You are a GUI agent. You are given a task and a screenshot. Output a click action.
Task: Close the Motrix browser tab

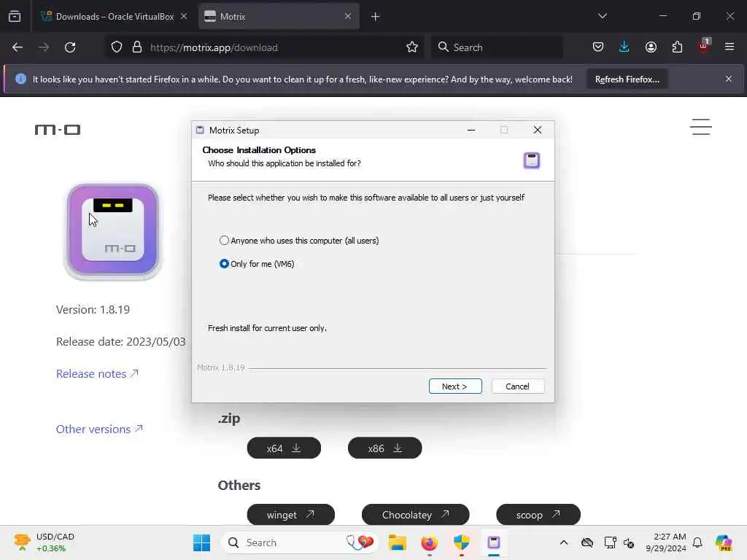[348, 17]
